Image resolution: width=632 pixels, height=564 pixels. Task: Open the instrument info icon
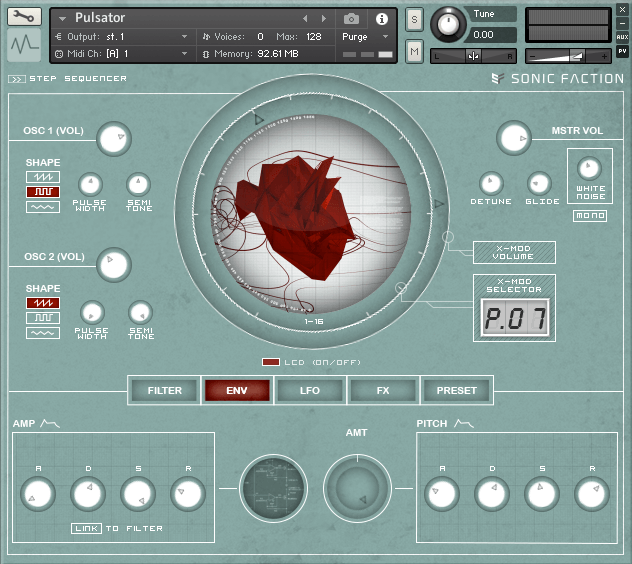click(x=381, y=19)
